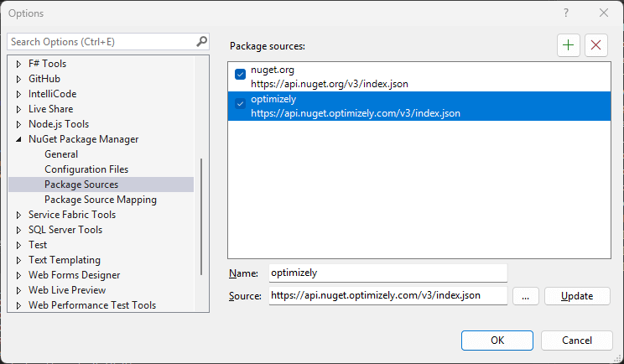Screen dimensions: 624x364
Task: Click into the Name text field
Action: 387,273
